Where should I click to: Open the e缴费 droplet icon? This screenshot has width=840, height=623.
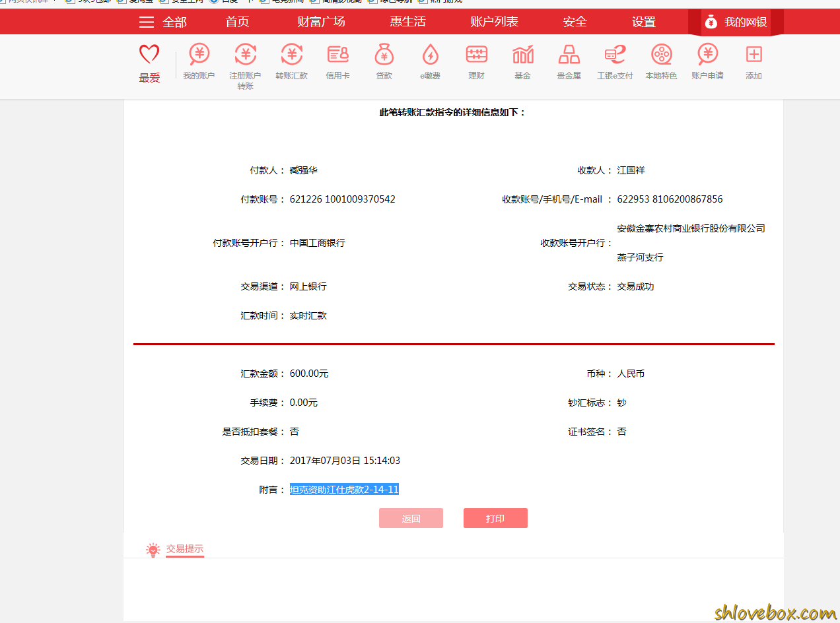point(430,54)
